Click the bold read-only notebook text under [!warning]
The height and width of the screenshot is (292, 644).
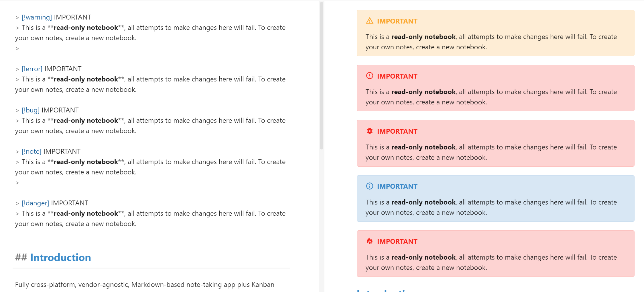(x=86, y=28)
